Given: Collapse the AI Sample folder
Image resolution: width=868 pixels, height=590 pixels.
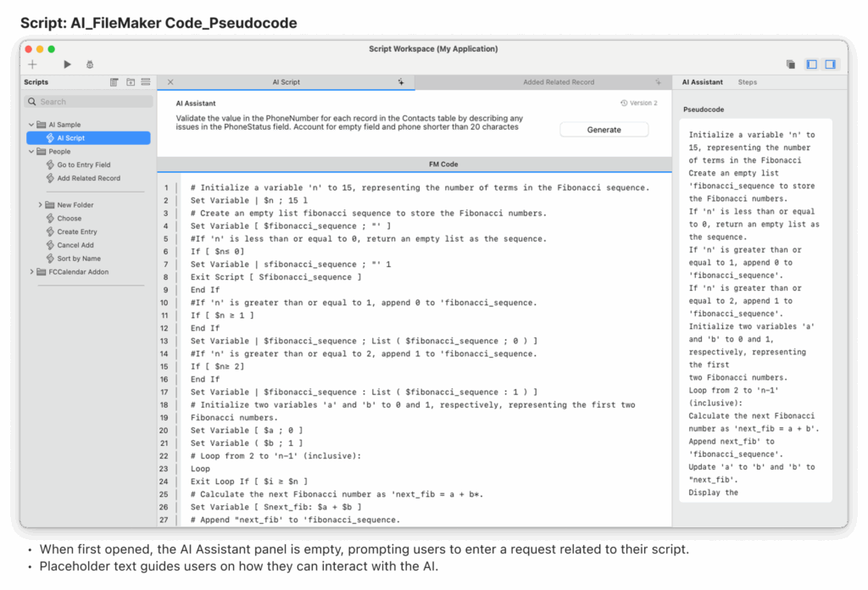Looking at the screenshot, I should (31, 125).
